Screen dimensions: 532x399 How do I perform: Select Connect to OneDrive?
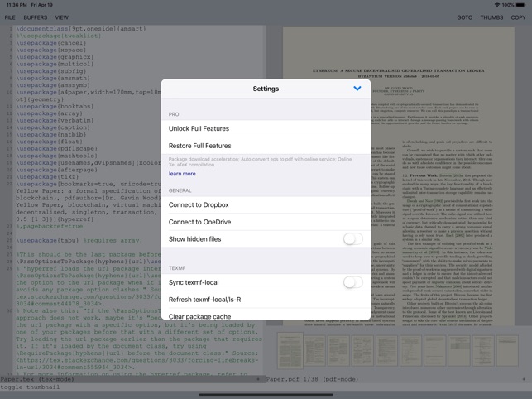(x=199, y=222)
